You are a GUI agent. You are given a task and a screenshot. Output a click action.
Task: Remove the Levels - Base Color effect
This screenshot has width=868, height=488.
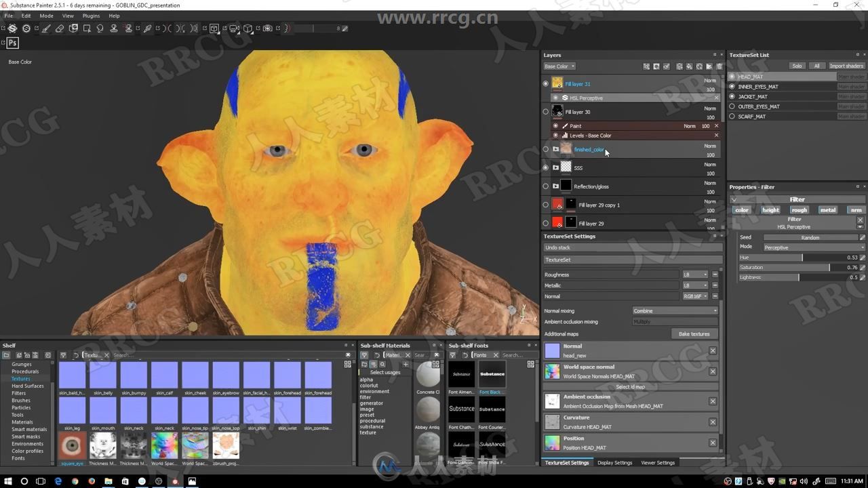[x=716, y=136]
